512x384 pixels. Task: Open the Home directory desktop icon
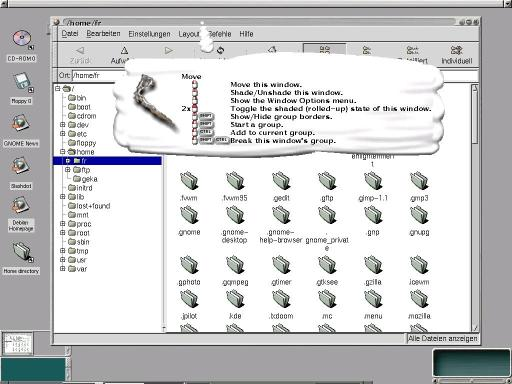click(x=23, y=252)
